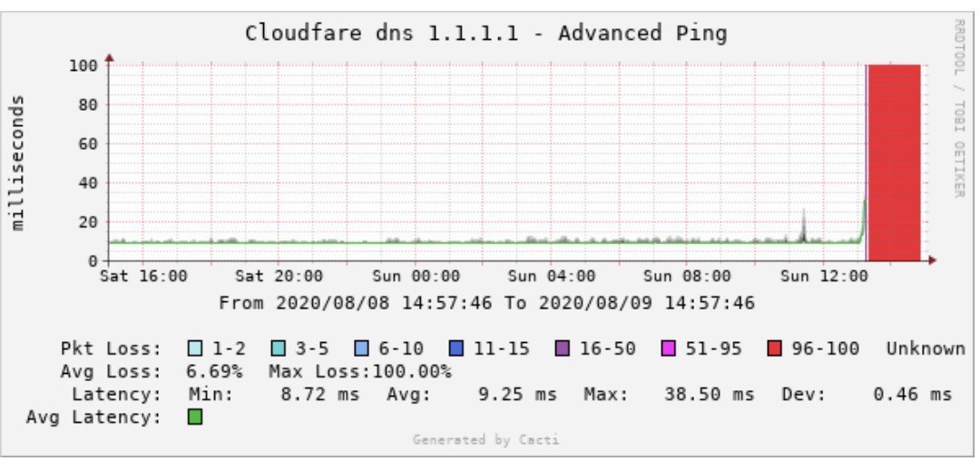980x461 pixels.
Task: Click the '100' y-axis value
Action: pyautogui.click(x=83, y=65)
